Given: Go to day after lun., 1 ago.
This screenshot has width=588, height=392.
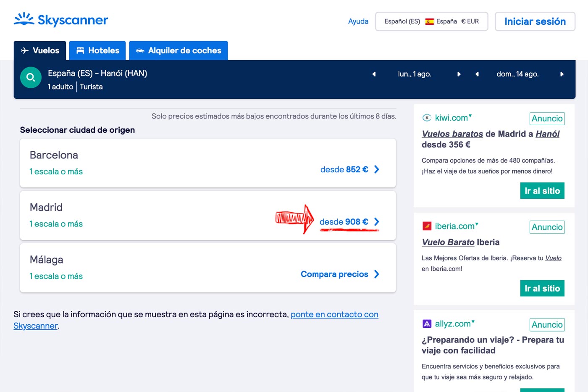Looking at the screenshot, I should pos(459,74).
